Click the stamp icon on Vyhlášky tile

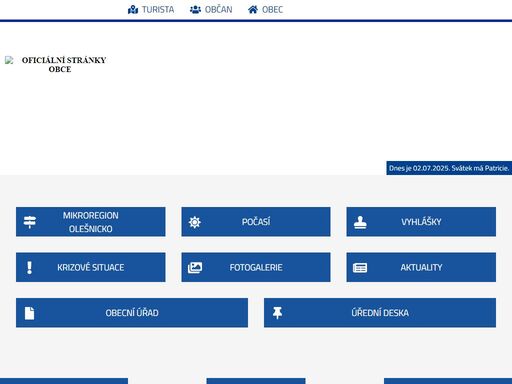click(360, 222)
